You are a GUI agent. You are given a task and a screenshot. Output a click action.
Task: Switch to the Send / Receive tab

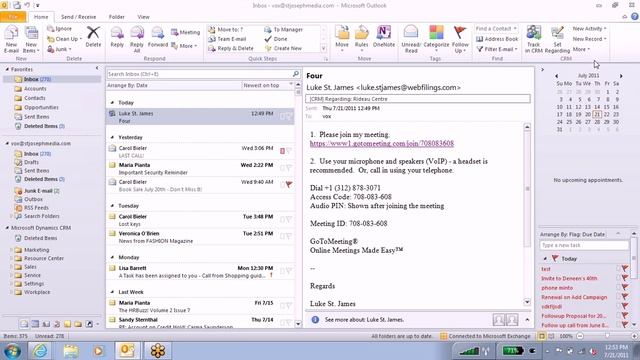[x=78, y=17]
